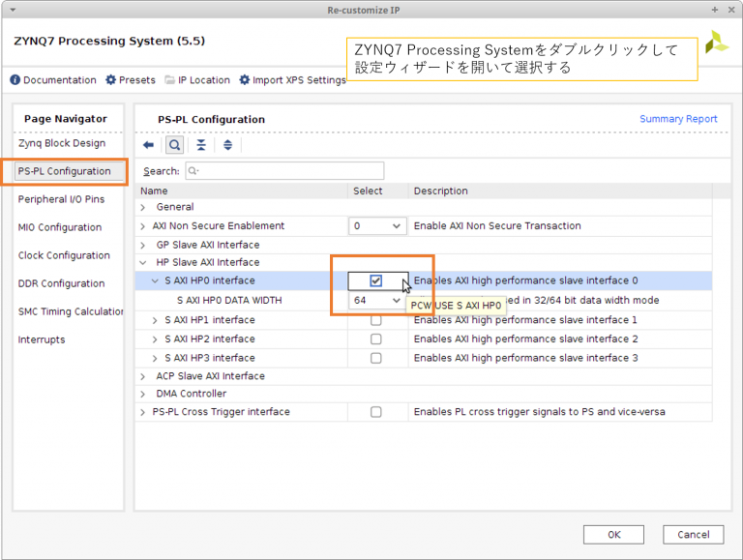This screenshot has height=560, width=743.
Task: Expand the DMA Controller row
Action: click(x=143, y=394)
